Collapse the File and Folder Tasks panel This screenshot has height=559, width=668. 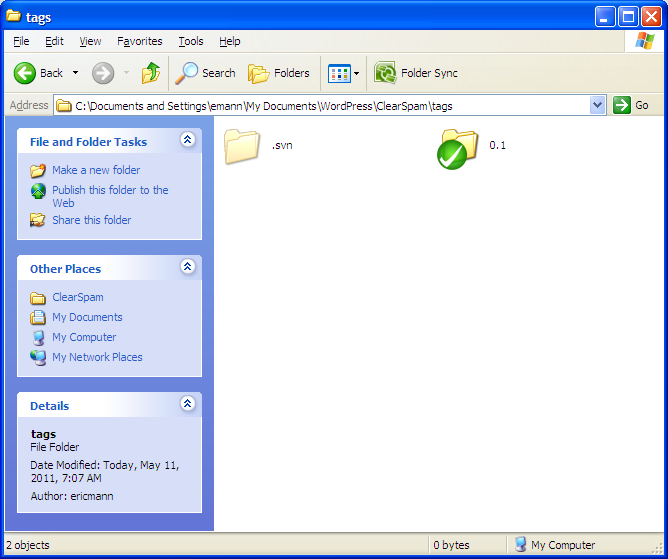187,139
